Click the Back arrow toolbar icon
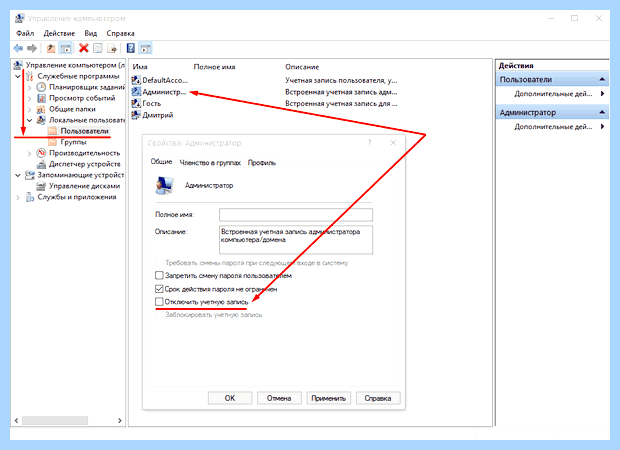The width and height of the screenshot is (620, 450). 18,48
